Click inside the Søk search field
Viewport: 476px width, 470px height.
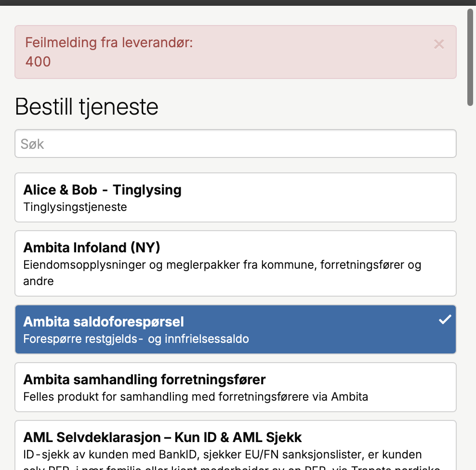[x=236, y=143]
